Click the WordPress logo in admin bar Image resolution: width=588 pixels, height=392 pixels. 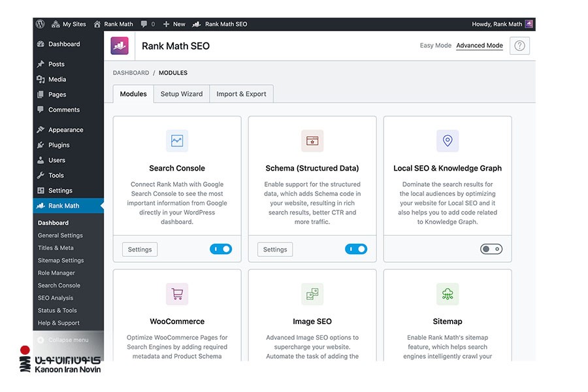pos(41,24)
